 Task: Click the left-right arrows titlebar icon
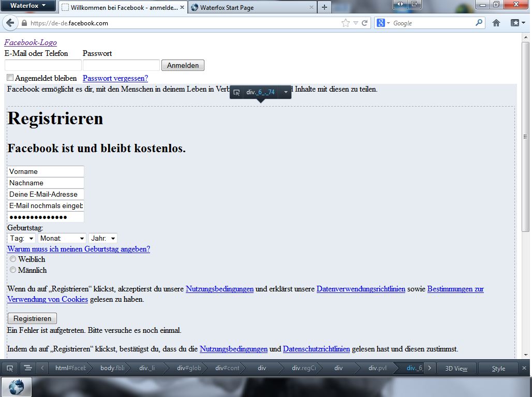[x=401, y=4]
